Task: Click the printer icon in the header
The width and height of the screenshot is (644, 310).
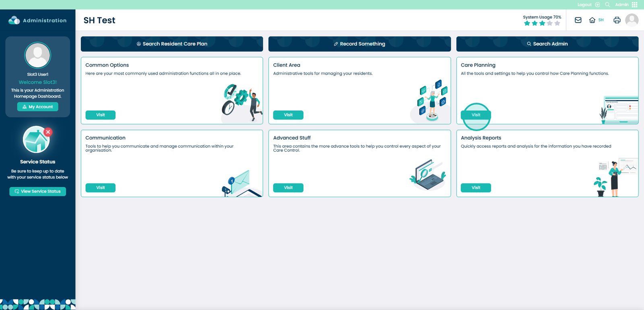Action: [x=617, y=20]
